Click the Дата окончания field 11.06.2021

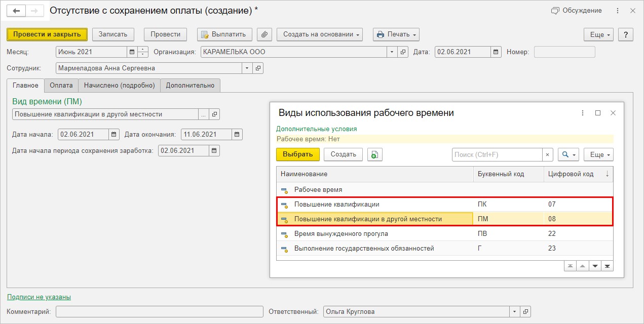pyautogui.click(x=206, y=135)
